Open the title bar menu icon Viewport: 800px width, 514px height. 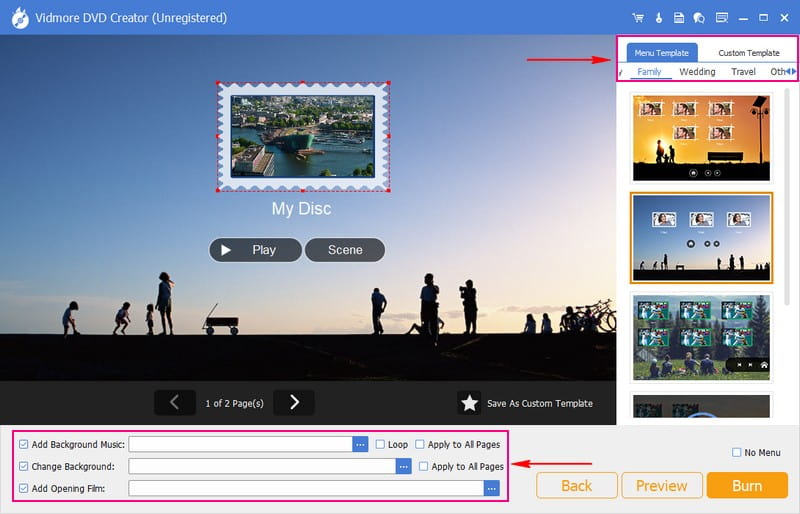point(722,18)
